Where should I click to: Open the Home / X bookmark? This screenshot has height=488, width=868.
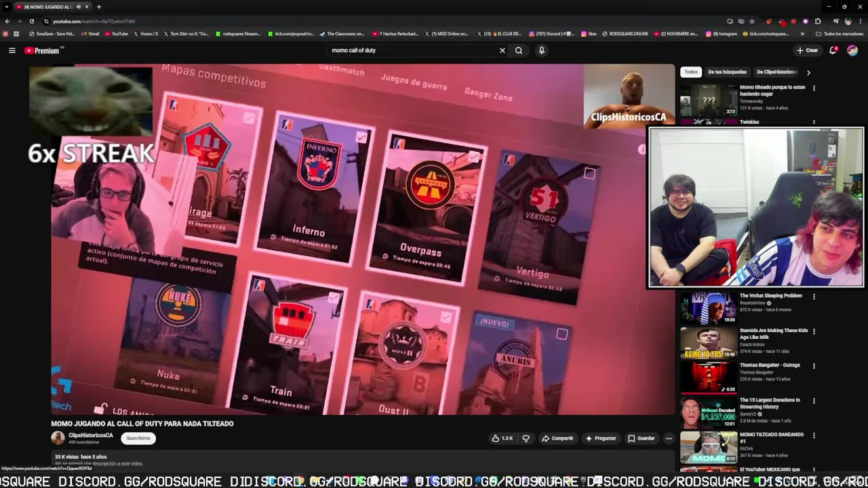[x=146, y=34]
